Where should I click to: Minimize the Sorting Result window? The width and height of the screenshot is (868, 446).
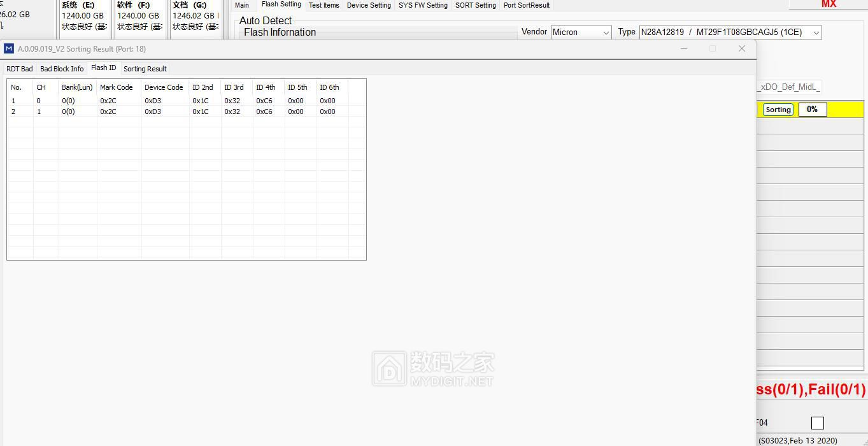(x=684, y=48)
